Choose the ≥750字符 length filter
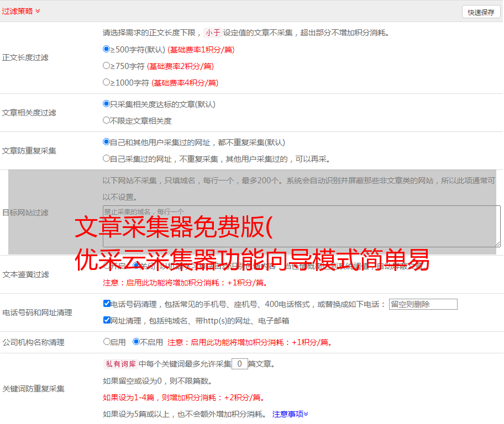Viewport: 504px width, 424px height. click(107, 66)
